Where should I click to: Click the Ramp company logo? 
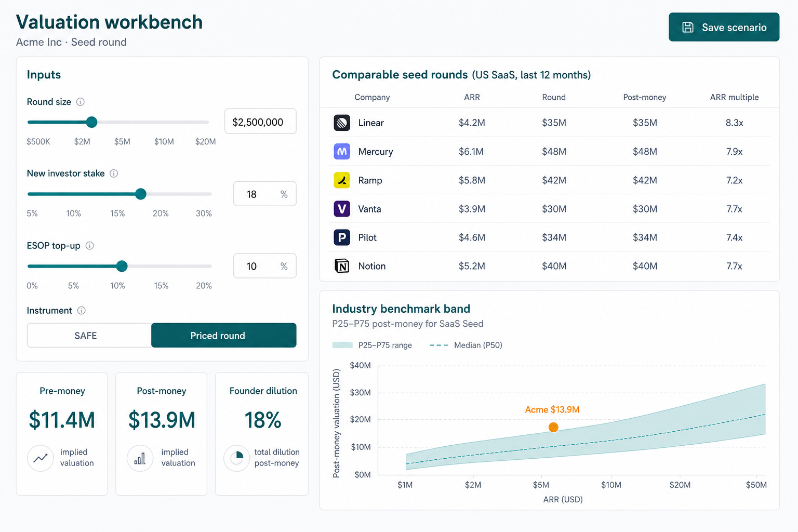pos(342,180)
